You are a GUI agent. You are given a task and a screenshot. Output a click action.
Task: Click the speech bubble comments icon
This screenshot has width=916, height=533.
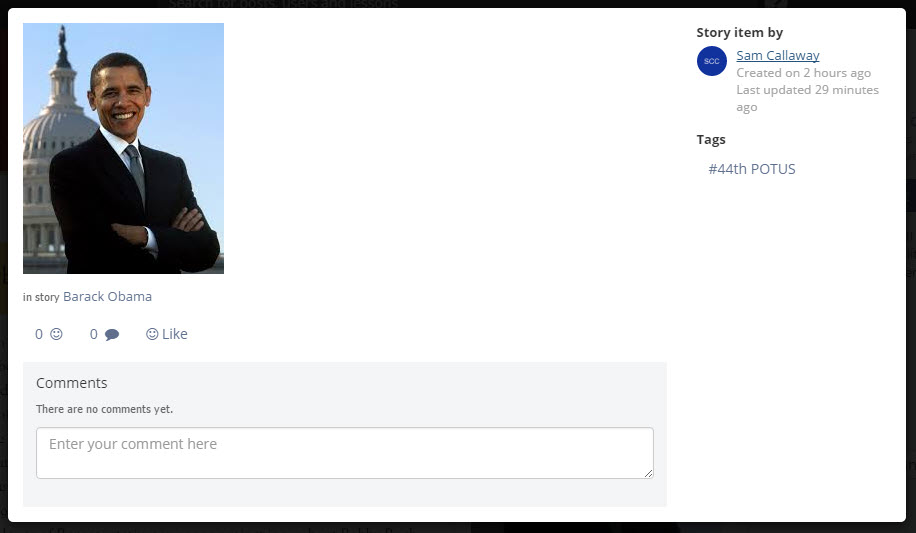pos(112,335)
